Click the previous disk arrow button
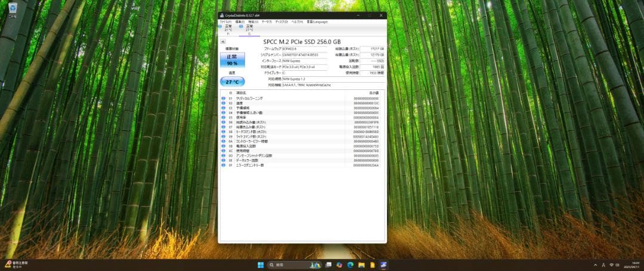 [x=222, y=42]
